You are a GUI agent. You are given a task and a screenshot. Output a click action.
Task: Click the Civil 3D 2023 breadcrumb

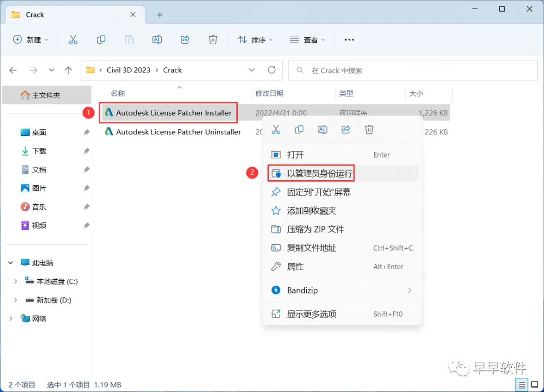(128, 70)
